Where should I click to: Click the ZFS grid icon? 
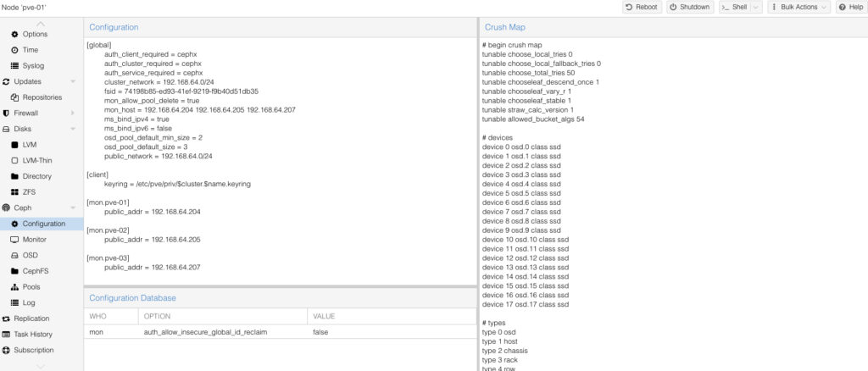pos(15,192)
